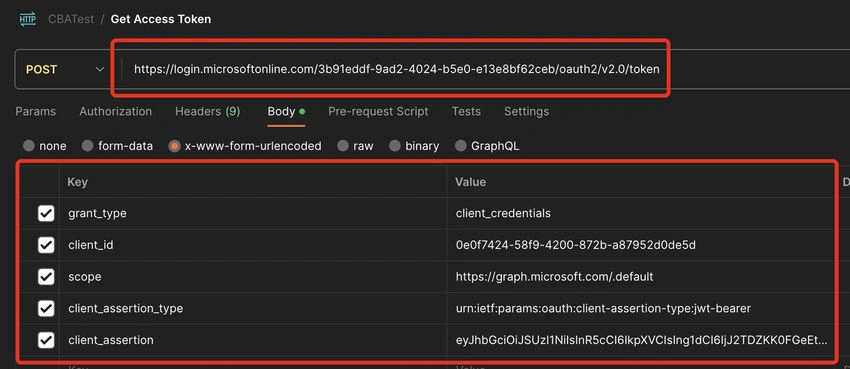
Task: Select the GraphQL body radio option
Action: pyautogui.click(x=460, y=146)
